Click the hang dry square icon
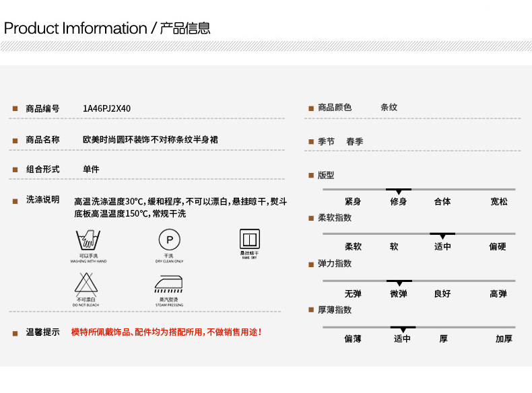The height and width of the screenshot is (393, 532). [250, 239]
